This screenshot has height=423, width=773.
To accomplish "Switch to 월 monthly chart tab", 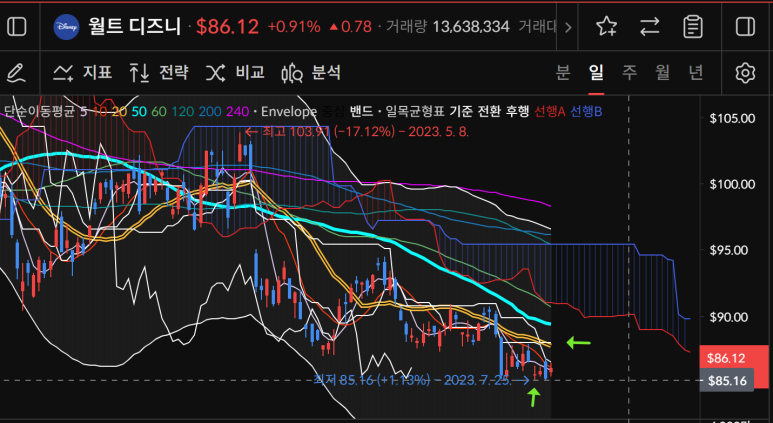I will (662, 73).
